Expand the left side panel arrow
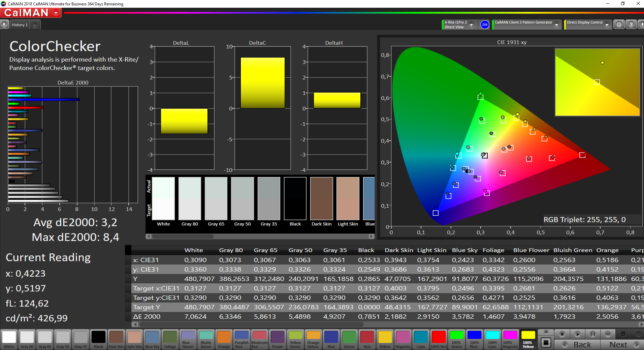 click(x=4, y=24)
